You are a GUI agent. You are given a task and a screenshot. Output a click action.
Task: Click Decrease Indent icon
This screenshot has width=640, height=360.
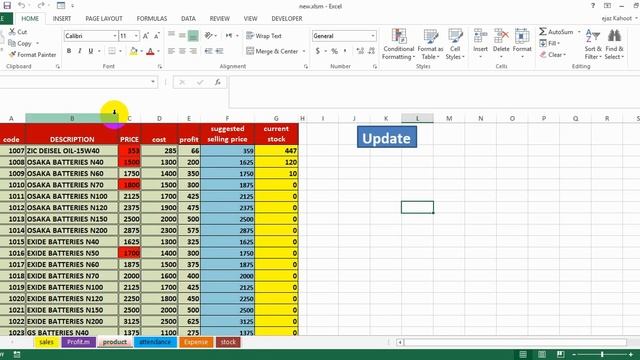tap(209, 51)
